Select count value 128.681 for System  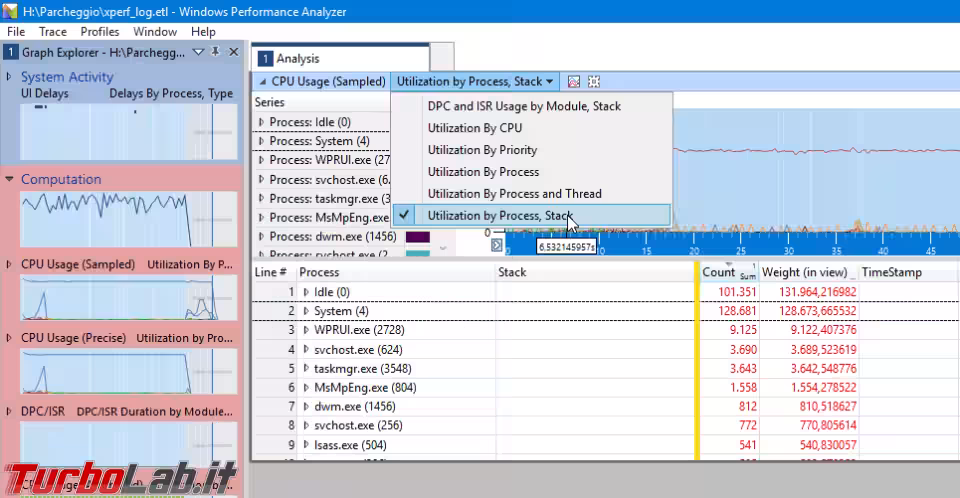(737, 311)
